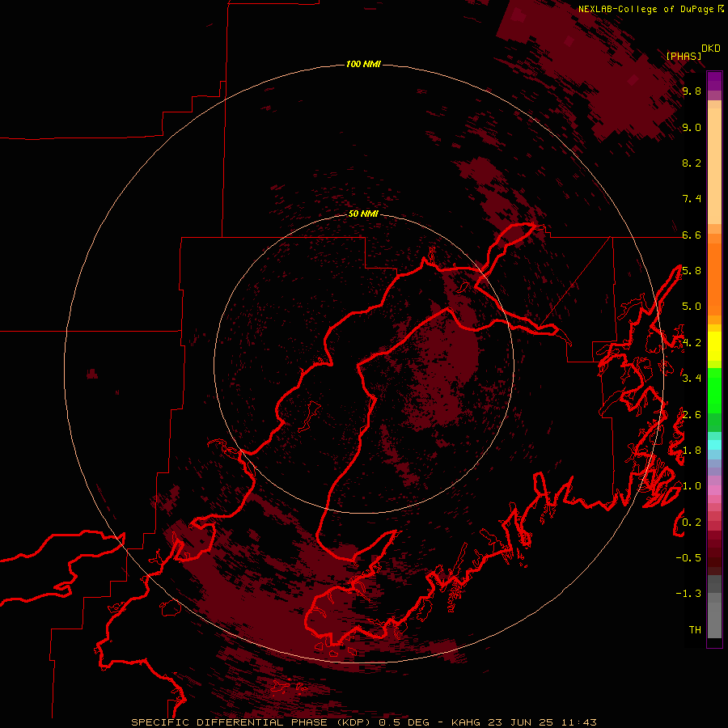
Task: Click the 1.8 legend value
Action: coord(692,451)
